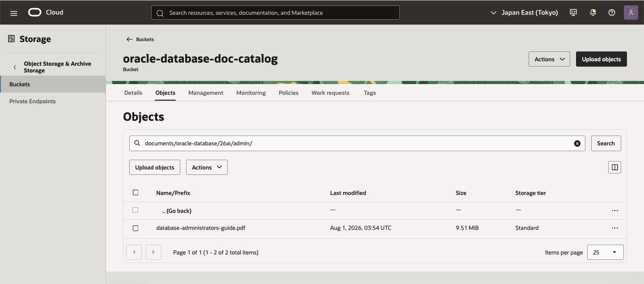Go to the next page arrow

[x=153, y=252]
